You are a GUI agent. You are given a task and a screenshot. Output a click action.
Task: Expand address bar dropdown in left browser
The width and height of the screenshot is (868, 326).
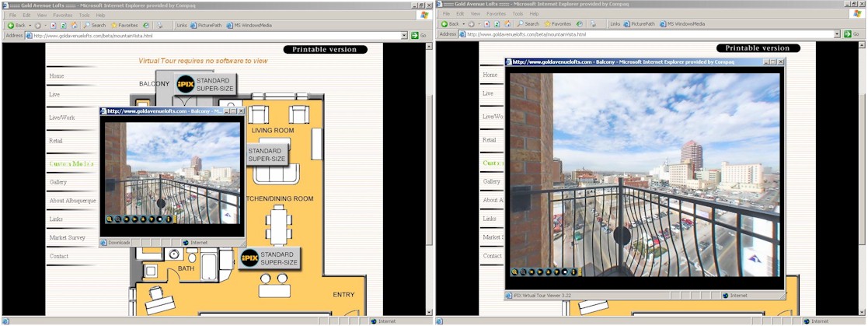tap(404, 35)
